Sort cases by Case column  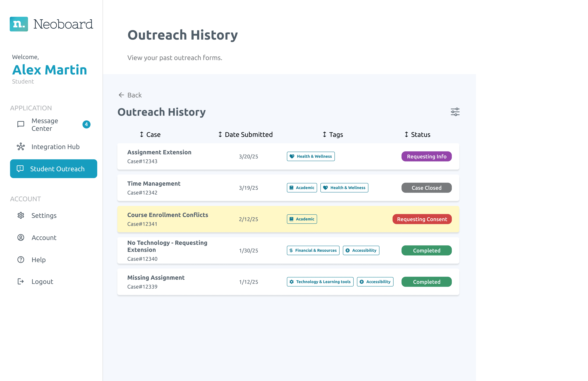pyautogui.click(x=150, y=134)
